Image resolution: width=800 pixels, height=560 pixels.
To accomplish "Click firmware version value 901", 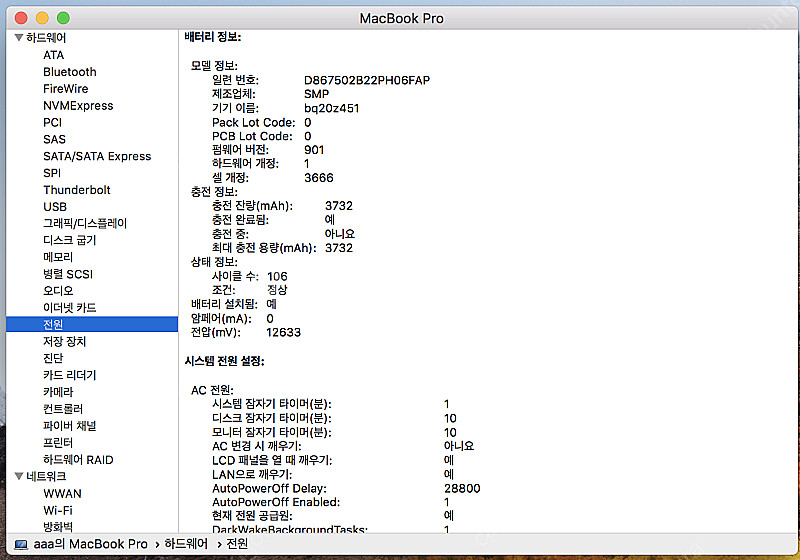I will [x=314, y=150].
